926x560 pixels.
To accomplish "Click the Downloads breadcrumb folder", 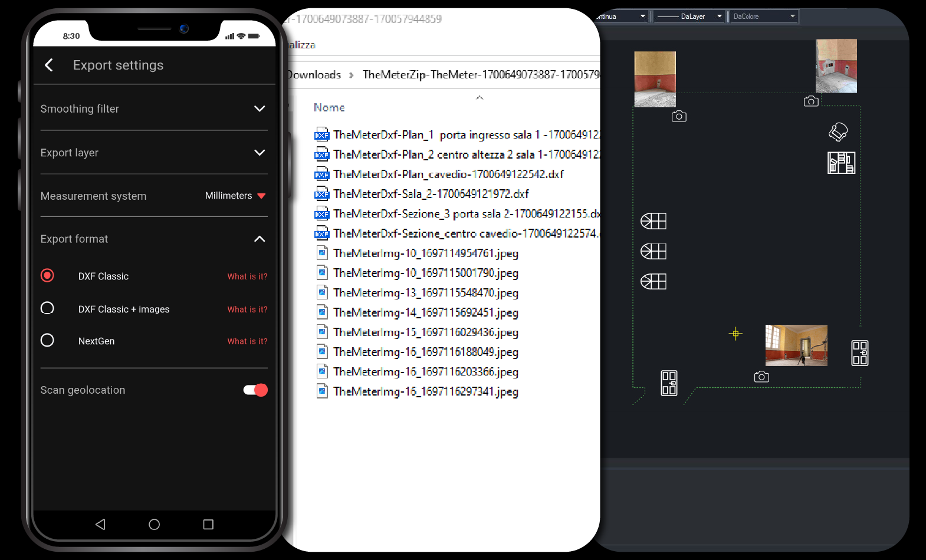I will coord(314,75).
